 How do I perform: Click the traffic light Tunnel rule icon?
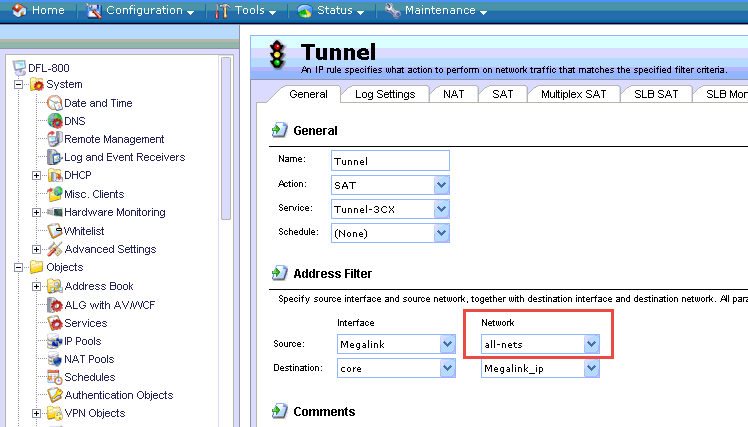tap(277, 55)
